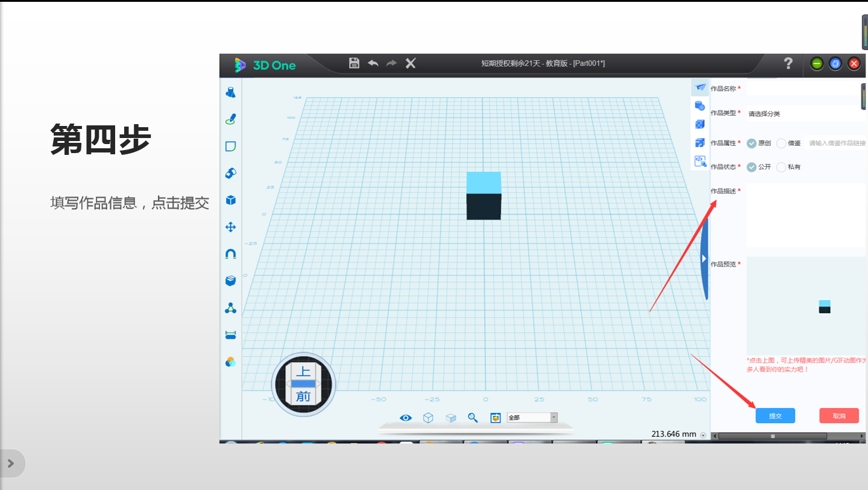868x490 pixels.
Task: Minimize the 3D One window with green button
Action: point(817,63)
